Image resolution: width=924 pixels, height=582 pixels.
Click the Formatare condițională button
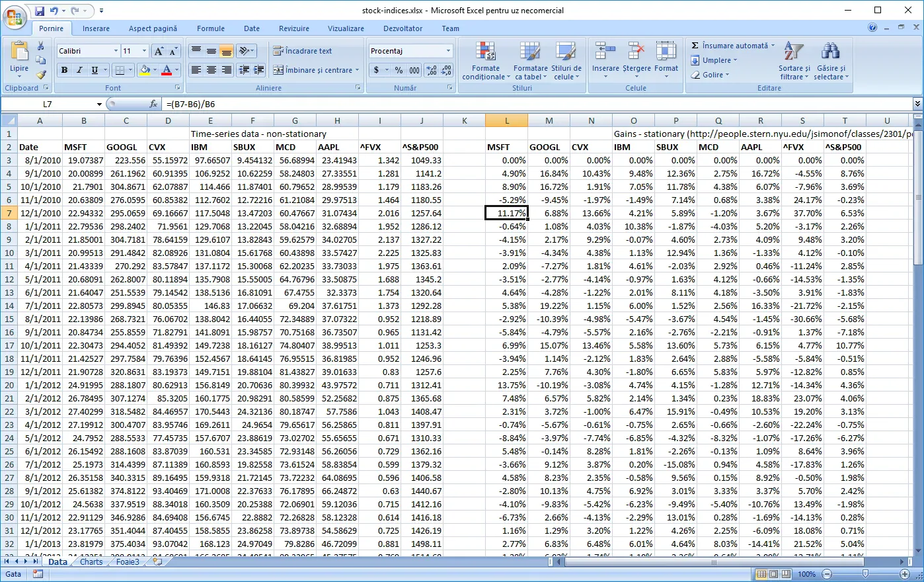coord(486,61)
